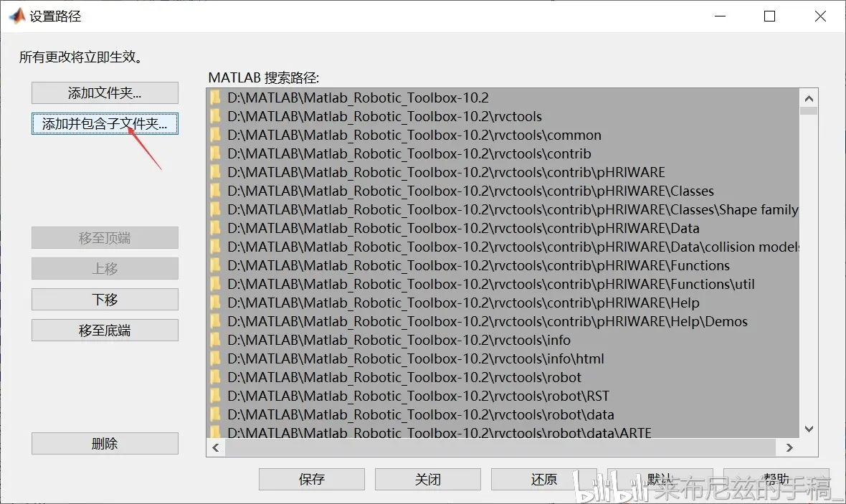Click 添加并包含子文件夹... button
This screenshot has width=846, height=504.
105,123
